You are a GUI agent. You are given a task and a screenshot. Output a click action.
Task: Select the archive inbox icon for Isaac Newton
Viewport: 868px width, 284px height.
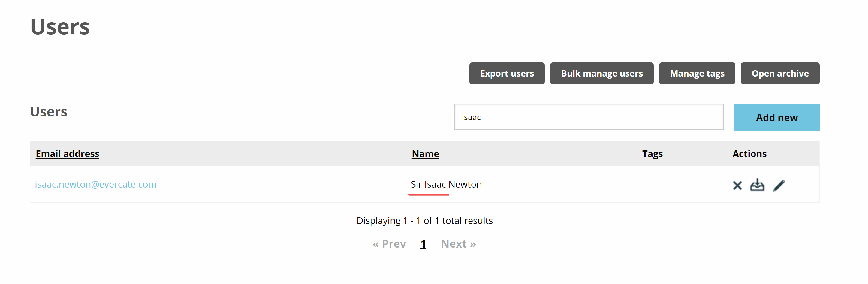[x=758, y=185]
